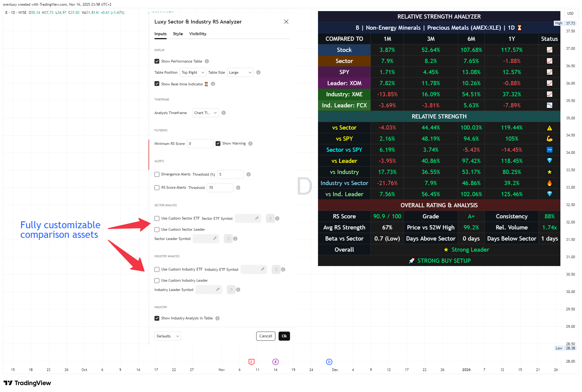The width and height of the screenshot is (582, 392).
Task: Click info icon beside Show Industry Analysis in Table
Action: pos(217,318)
